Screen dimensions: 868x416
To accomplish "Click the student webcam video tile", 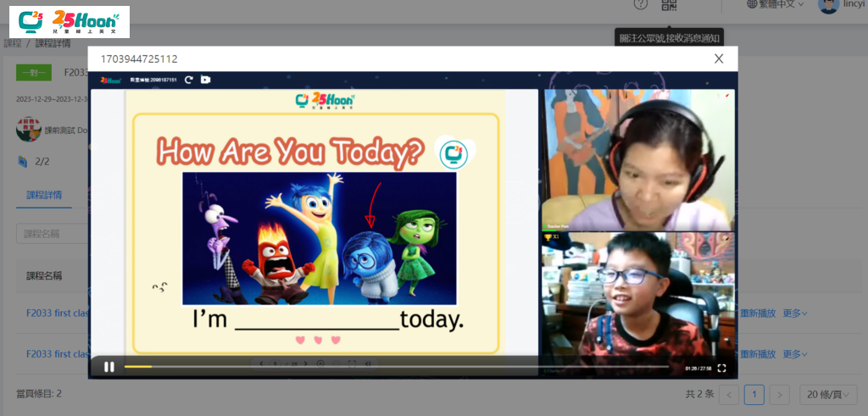I will [x=637, y=303].
